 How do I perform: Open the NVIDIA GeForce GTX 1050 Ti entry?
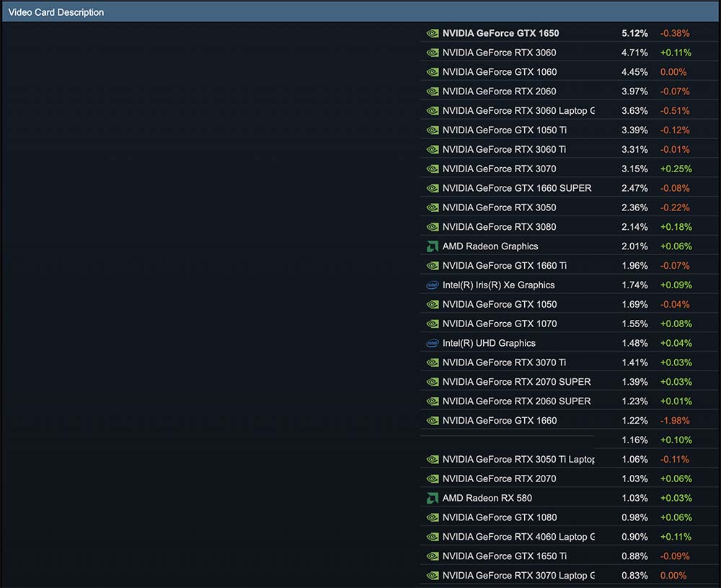504,130
